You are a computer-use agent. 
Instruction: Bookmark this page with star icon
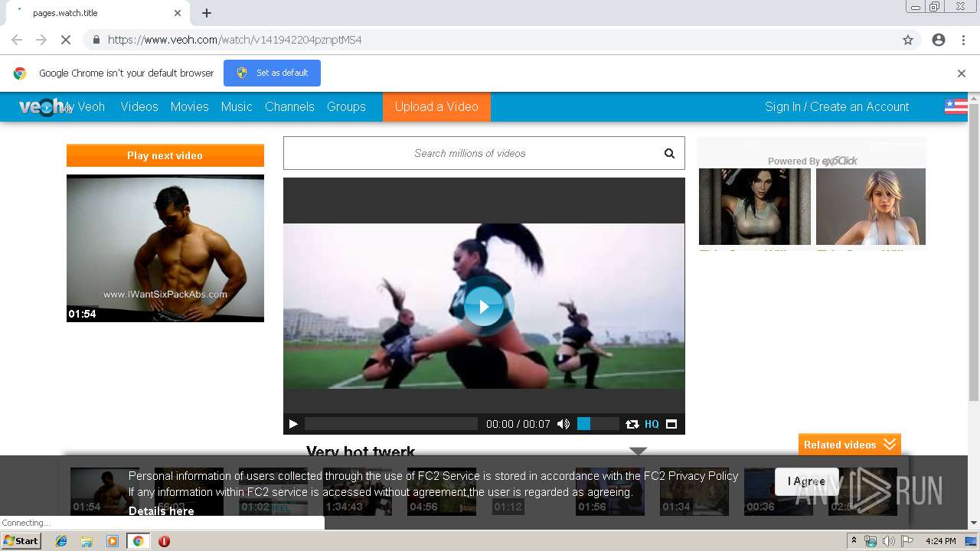click(907, 40)
